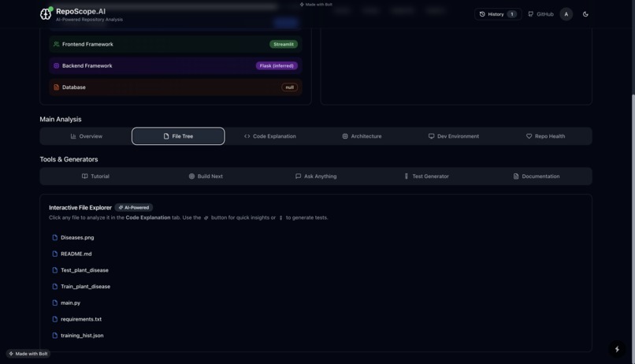The height and width of the screenshot is (364, 635).
Task: Click the README.md file icon
Action: click(x=54, y=254)
